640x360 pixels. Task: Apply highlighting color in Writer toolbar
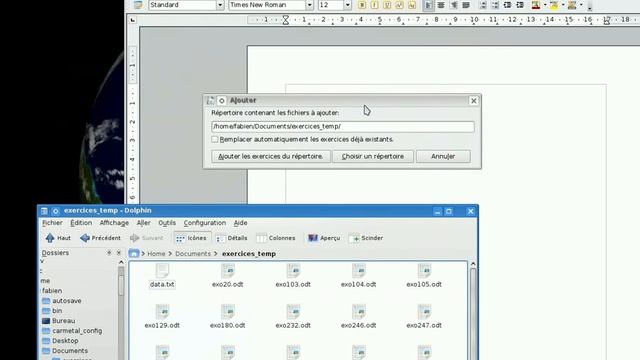[554, 5]
